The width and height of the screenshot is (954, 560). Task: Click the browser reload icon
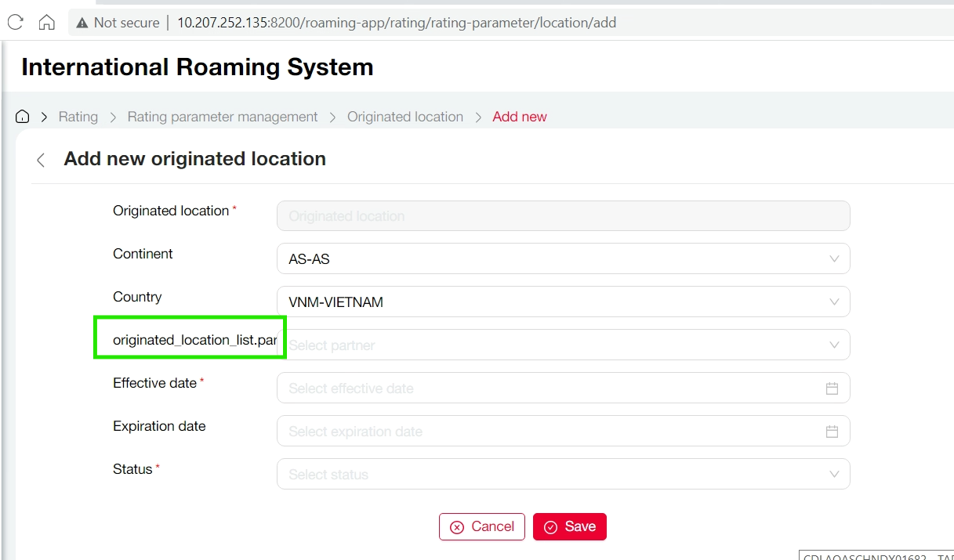pos(15,23)
